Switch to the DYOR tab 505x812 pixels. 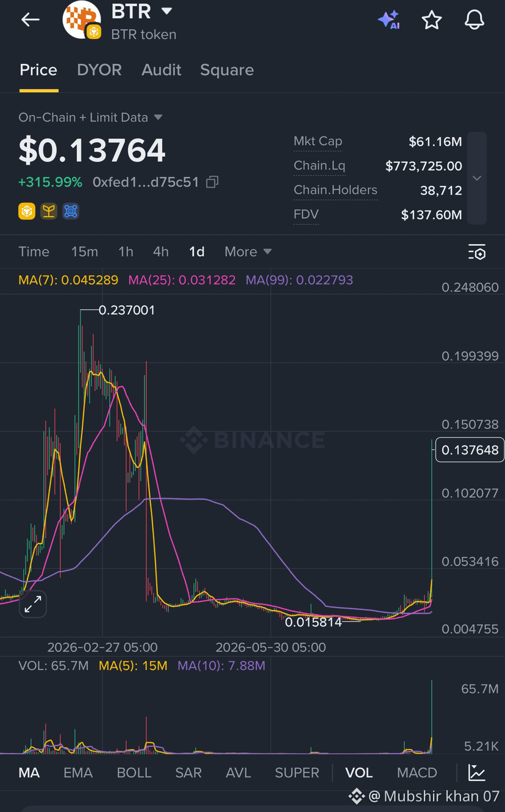(99, 70)
